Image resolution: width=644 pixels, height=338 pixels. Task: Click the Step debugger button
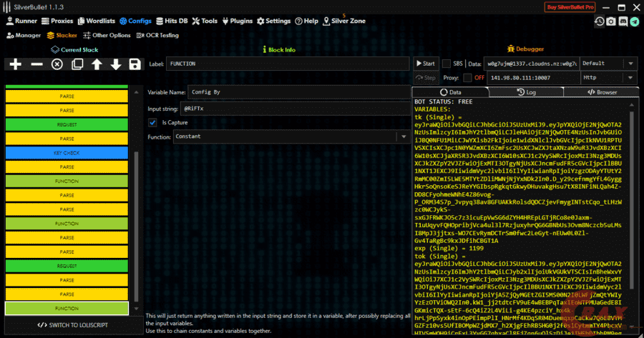pyautogui.click(x=426, y=77)
